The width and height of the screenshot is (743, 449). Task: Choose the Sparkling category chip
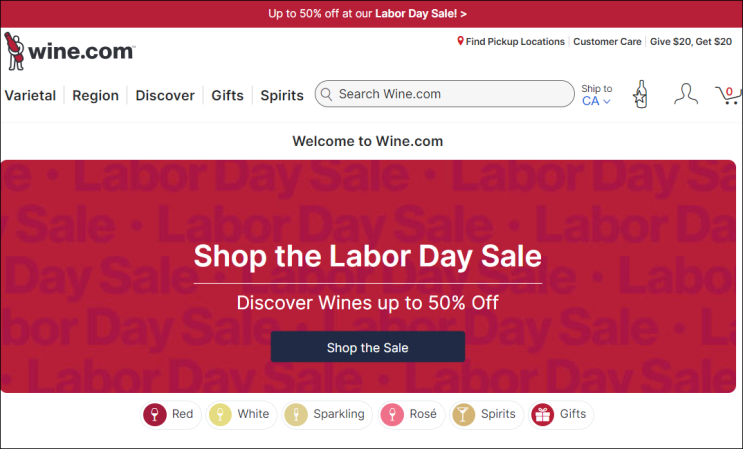tap(326, 414)
